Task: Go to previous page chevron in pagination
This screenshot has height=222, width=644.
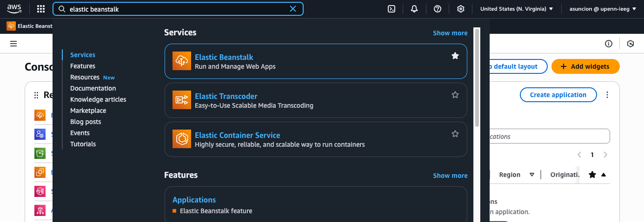Action: click(x=579, y=155)
